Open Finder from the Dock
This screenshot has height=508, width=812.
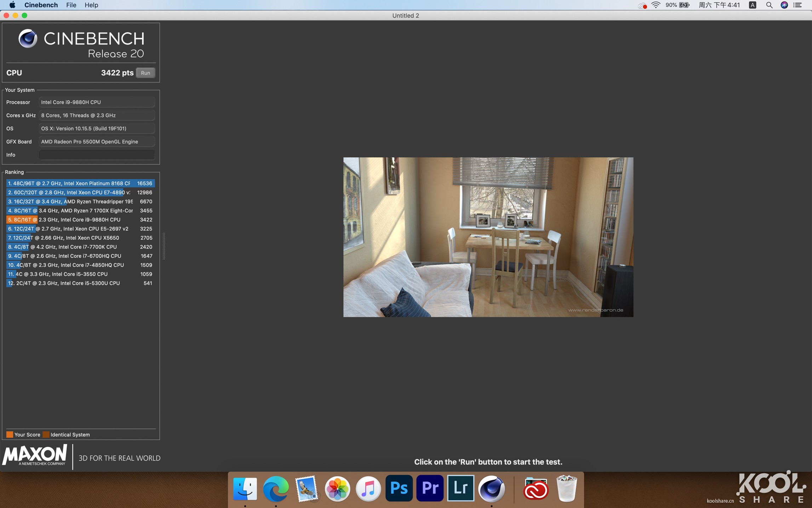click(x=245, y=489)
